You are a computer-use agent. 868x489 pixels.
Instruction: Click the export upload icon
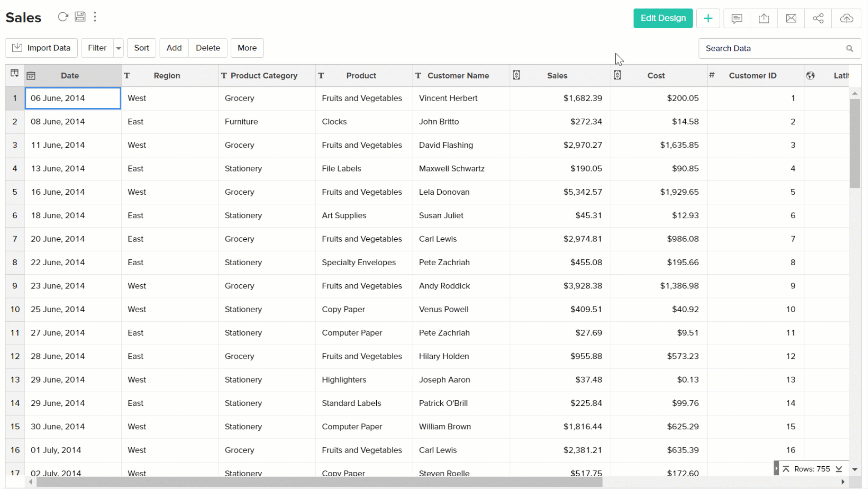click(x=763, y=18)
